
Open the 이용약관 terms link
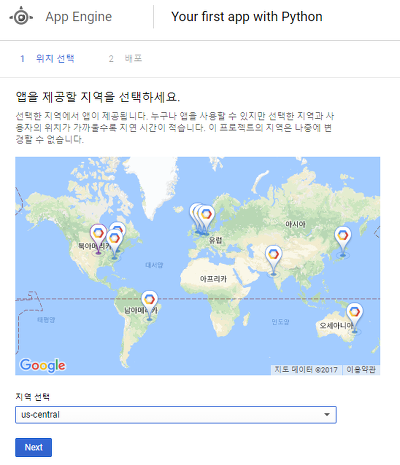[x=361, y=370]
